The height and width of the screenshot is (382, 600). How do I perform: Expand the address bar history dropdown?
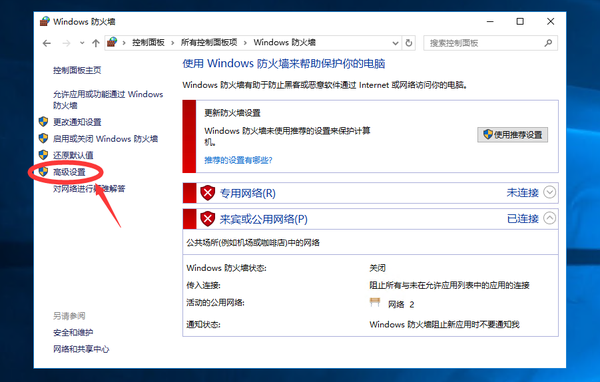396,43
